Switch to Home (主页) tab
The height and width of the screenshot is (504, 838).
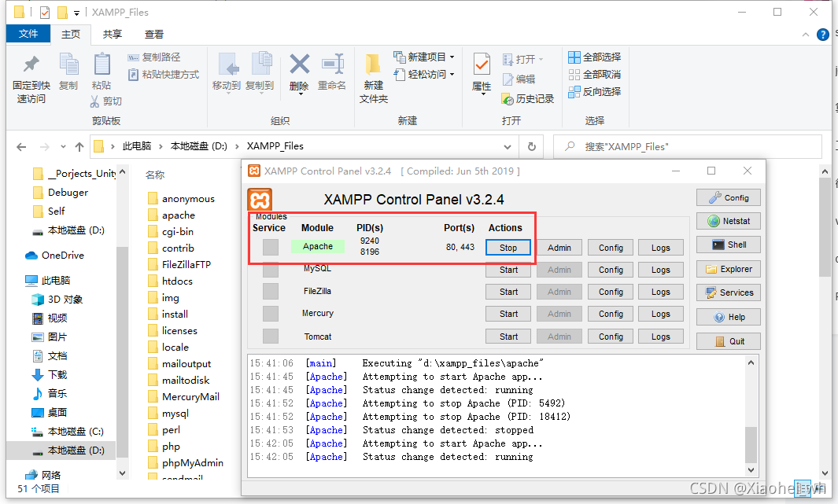click(71, 34)
